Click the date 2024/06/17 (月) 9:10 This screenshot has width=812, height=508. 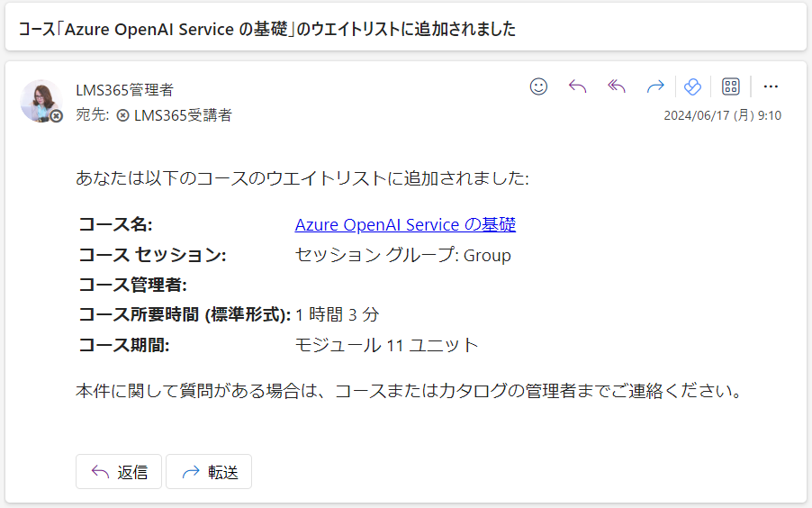722,115
